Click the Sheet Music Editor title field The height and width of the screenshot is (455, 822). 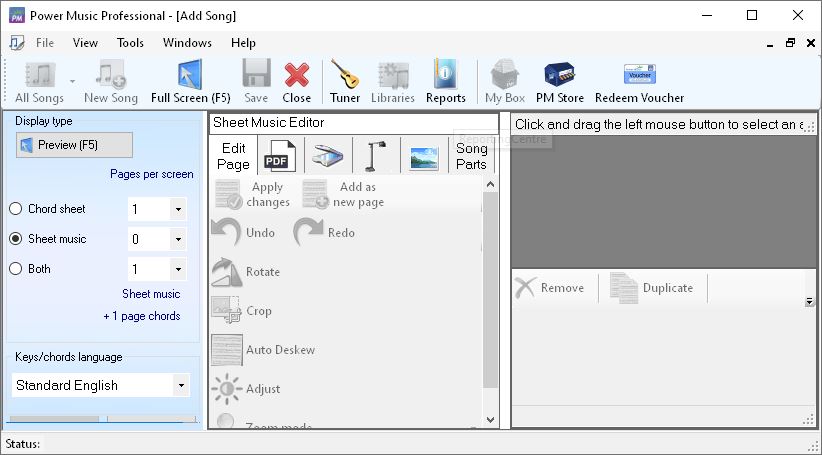(x=354, y=123)
